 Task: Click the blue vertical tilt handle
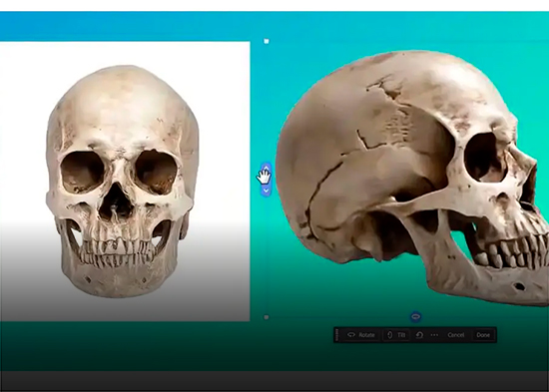click(x=267, y=180)
